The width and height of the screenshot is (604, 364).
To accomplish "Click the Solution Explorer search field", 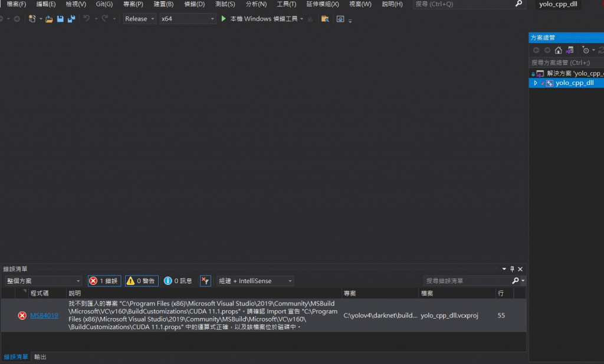I will 566,63.
